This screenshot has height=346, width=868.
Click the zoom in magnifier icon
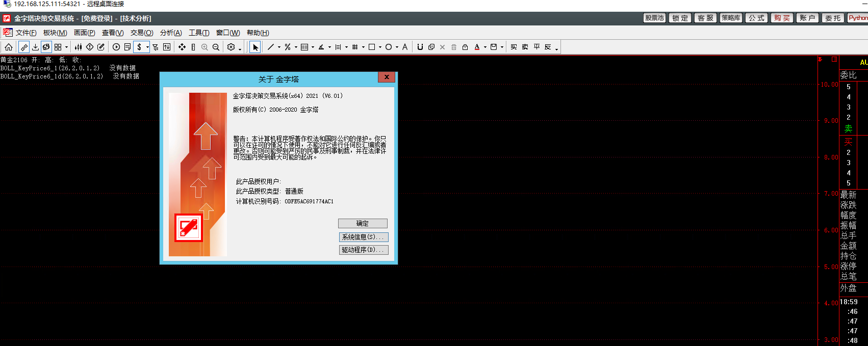click(x=205, y=47)
